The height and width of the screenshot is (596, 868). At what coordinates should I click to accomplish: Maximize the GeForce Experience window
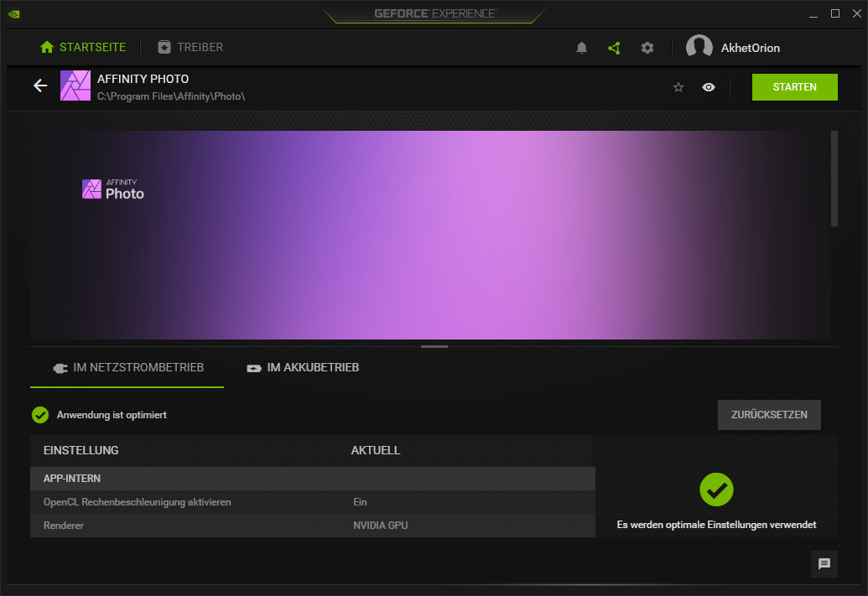click(x=835, y=14)
